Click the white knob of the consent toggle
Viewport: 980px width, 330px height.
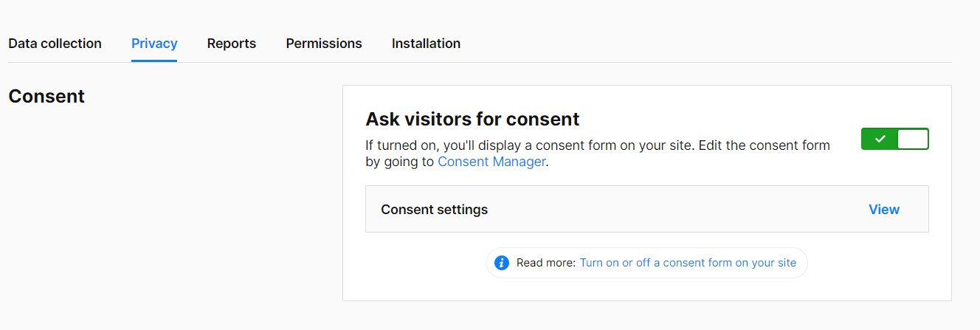[913, 139]
